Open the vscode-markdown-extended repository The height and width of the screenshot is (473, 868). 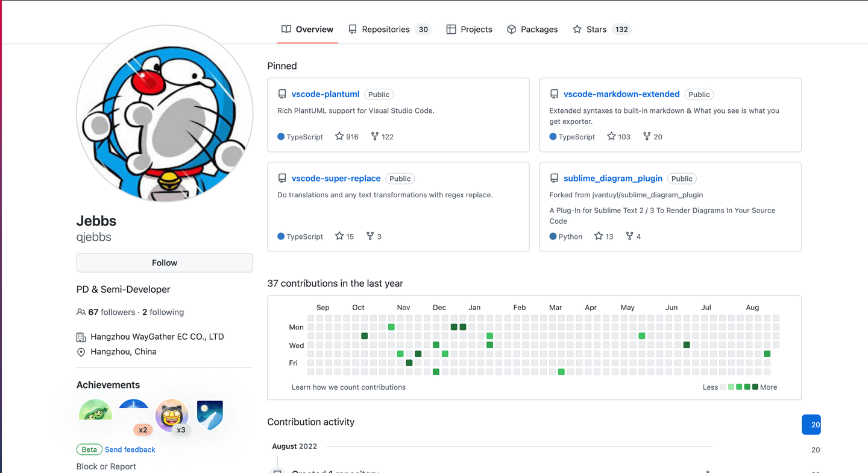click(x=621, y=94)
